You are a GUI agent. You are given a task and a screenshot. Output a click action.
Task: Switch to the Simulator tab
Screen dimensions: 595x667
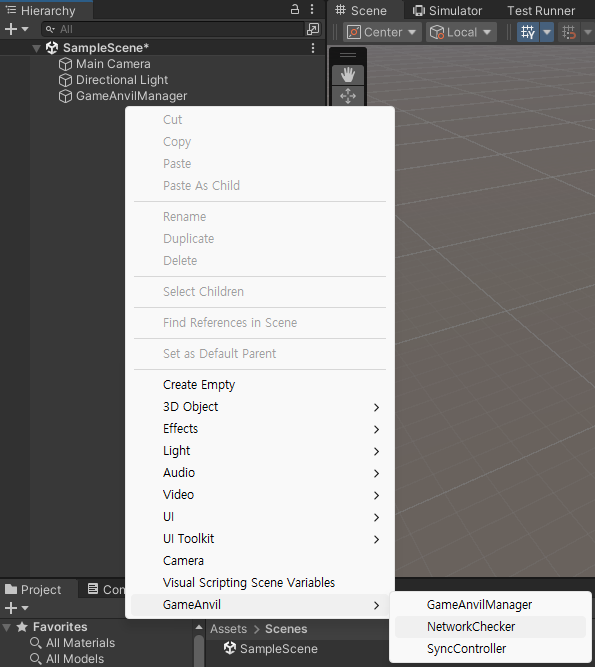coord(447,11)
